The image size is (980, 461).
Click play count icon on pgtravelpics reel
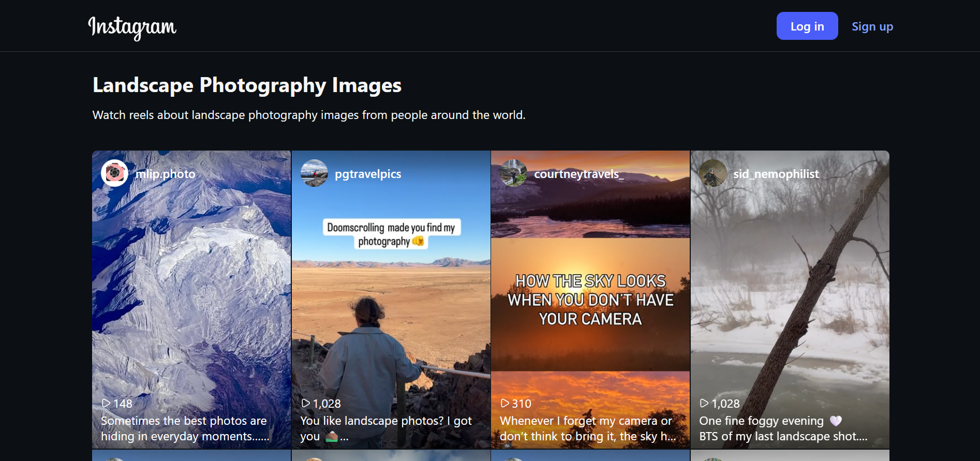click(x=306, y=403)
